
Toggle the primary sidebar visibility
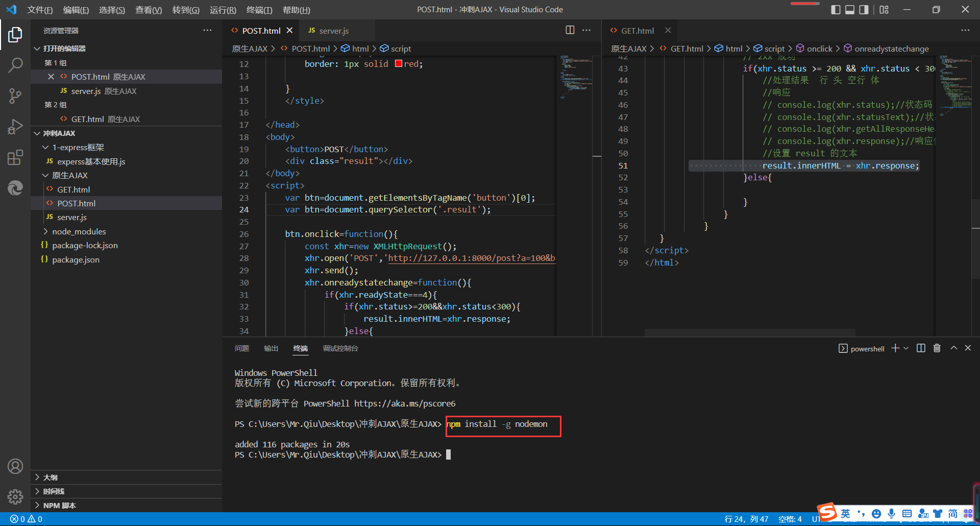coord(836,9)
